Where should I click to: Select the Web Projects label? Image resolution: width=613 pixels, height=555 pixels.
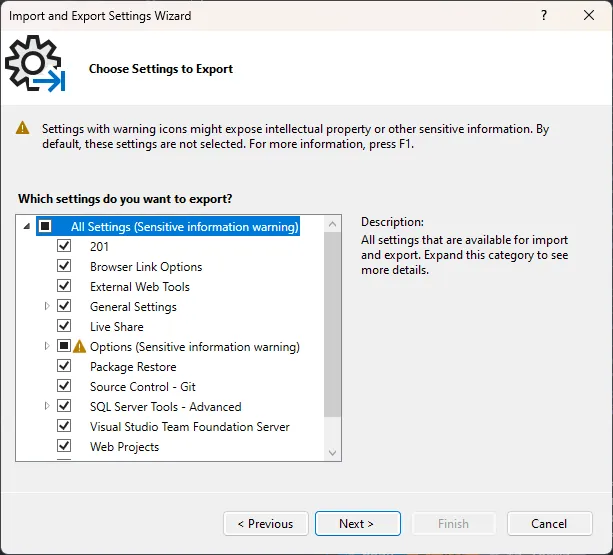[x=124, y=447]
